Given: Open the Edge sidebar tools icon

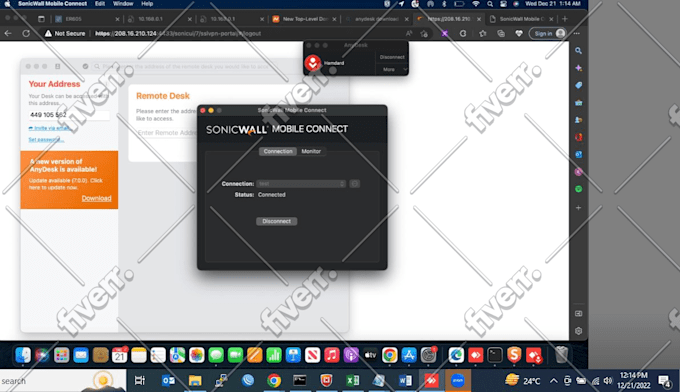Looking at the screenshot, I should [x=579, y=103].
